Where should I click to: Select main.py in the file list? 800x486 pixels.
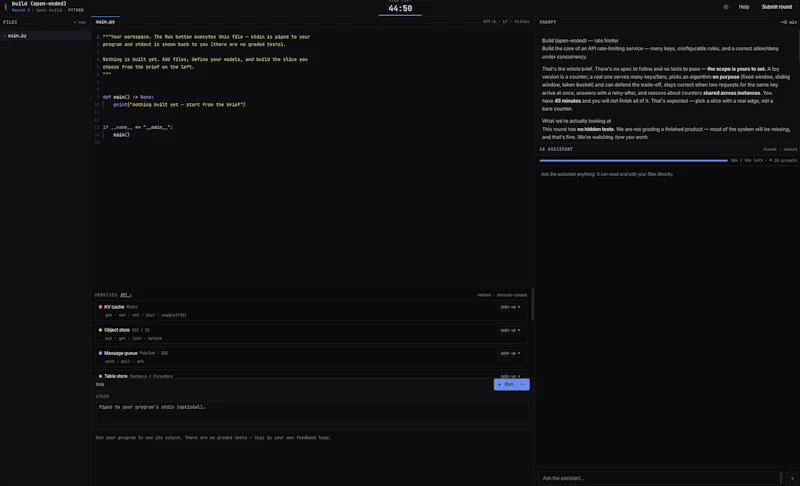tap(45, 36)
